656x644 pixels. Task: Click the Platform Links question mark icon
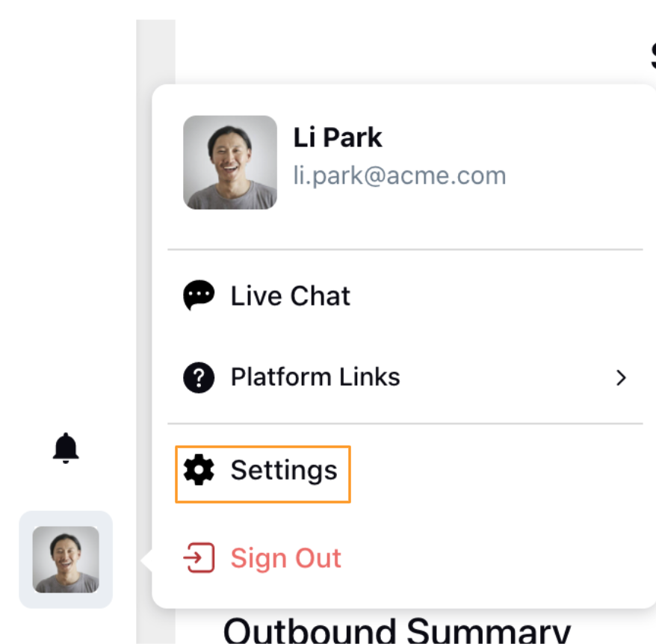[x=199, y=377]
